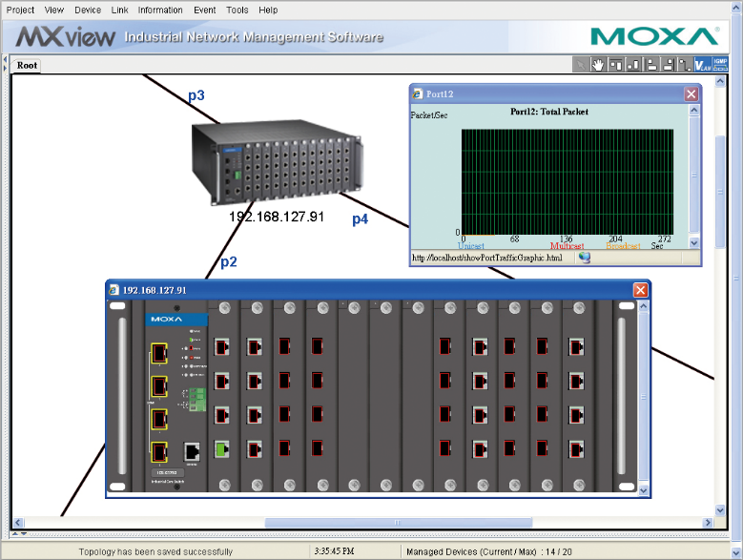Click the align top toolbar icon
The image size is (743, 560).
[616, 65]
